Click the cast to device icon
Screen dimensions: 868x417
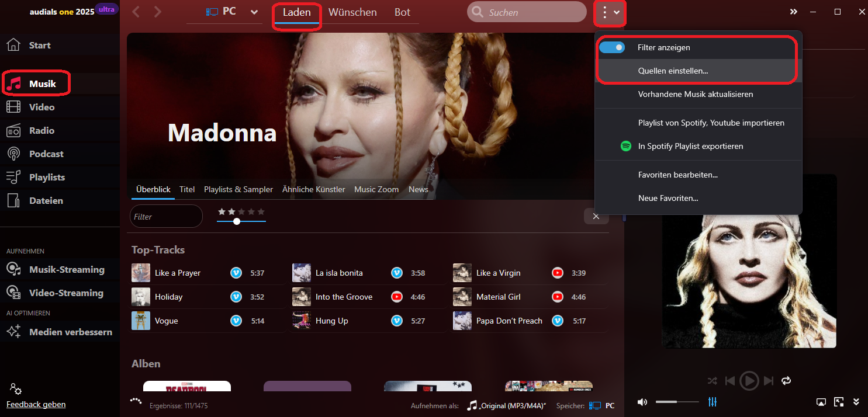[x=821, y=402]
